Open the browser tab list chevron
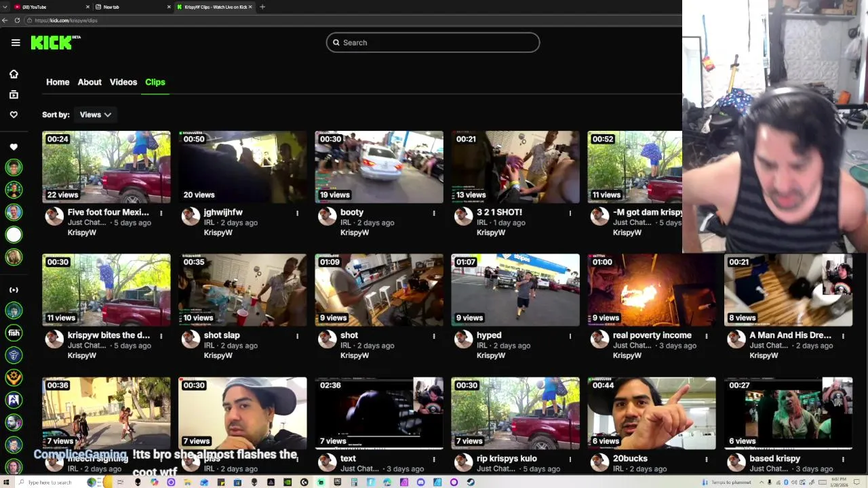The height and width of the screenshot is (488, 868). pos(5,7)
